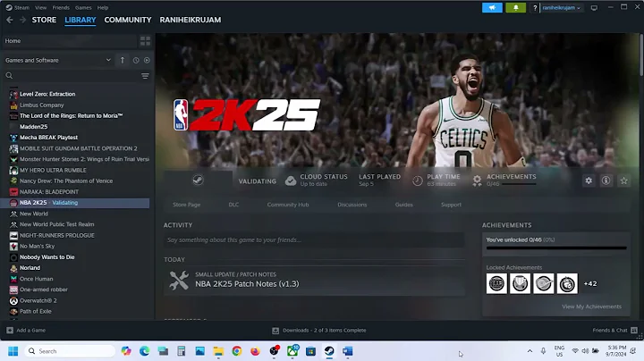The image size is (644, 361).
Task: Click the question mark help icon
Action: click(534, 8)
